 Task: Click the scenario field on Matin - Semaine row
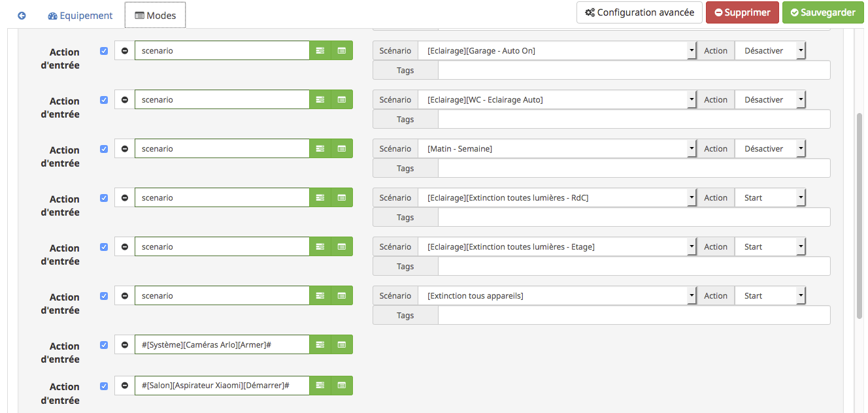[x=222, y=148]
